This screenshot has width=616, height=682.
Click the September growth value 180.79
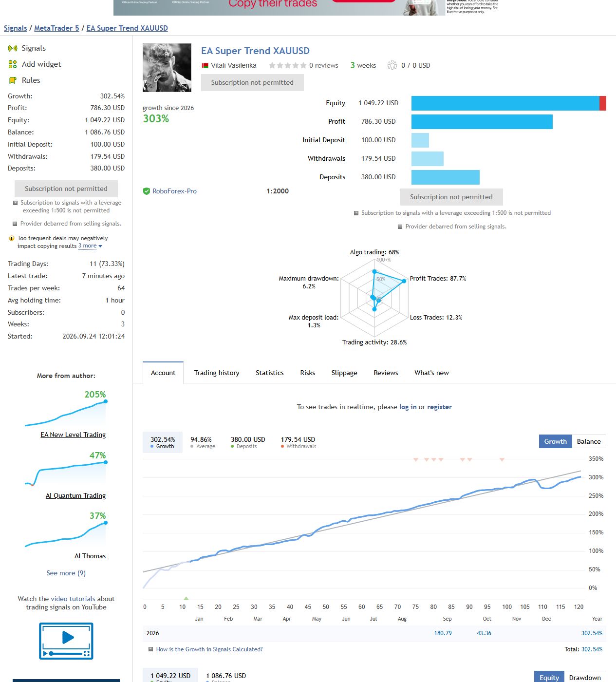[x=443, y=633]
